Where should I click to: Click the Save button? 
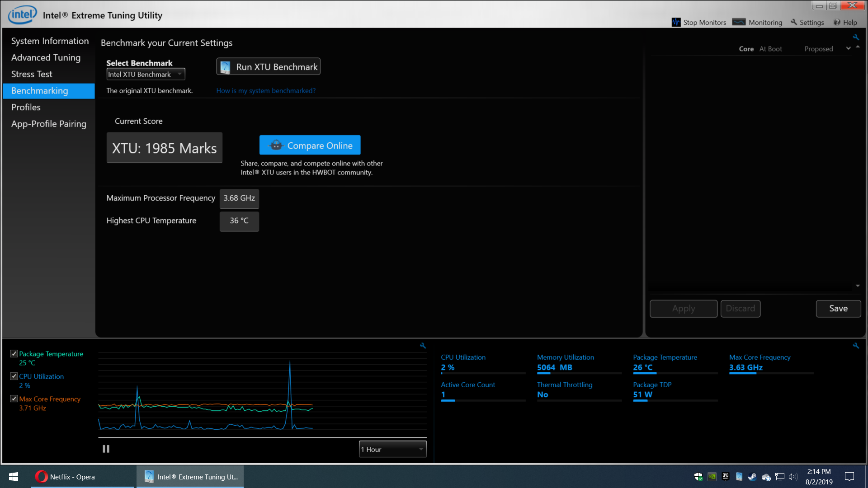click(x=838, y=309)
